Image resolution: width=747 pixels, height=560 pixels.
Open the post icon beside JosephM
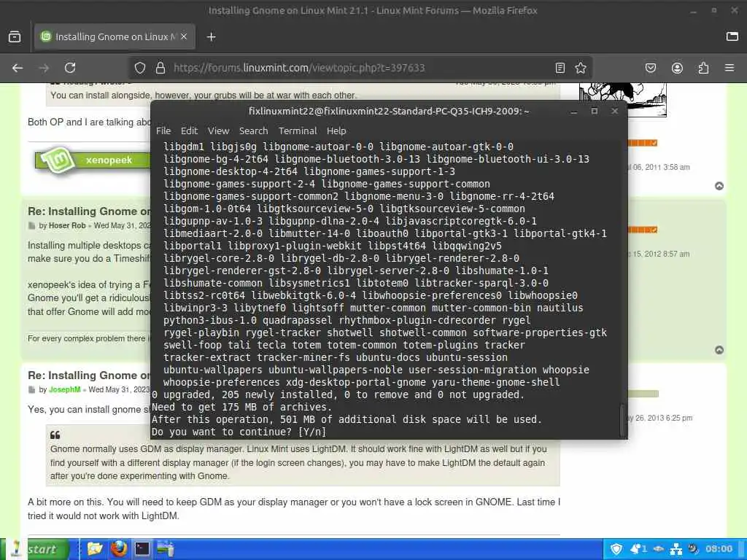point(32,389)
